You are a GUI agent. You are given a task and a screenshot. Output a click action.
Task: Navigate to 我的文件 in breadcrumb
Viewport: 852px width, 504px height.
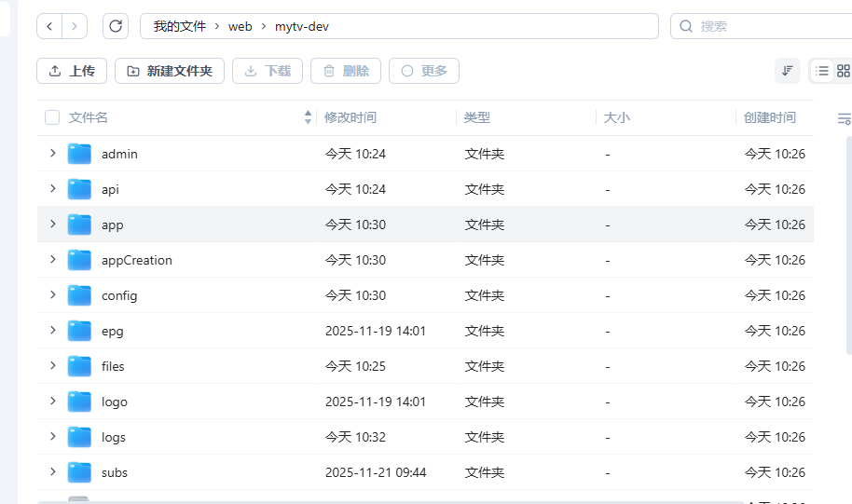(x=179, y=26)
